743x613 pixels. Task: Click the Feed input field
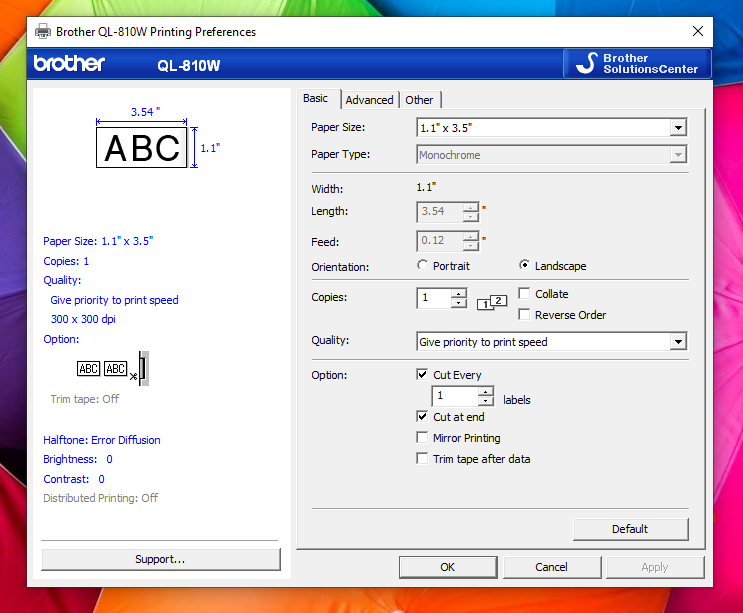(x=440, y=241)
